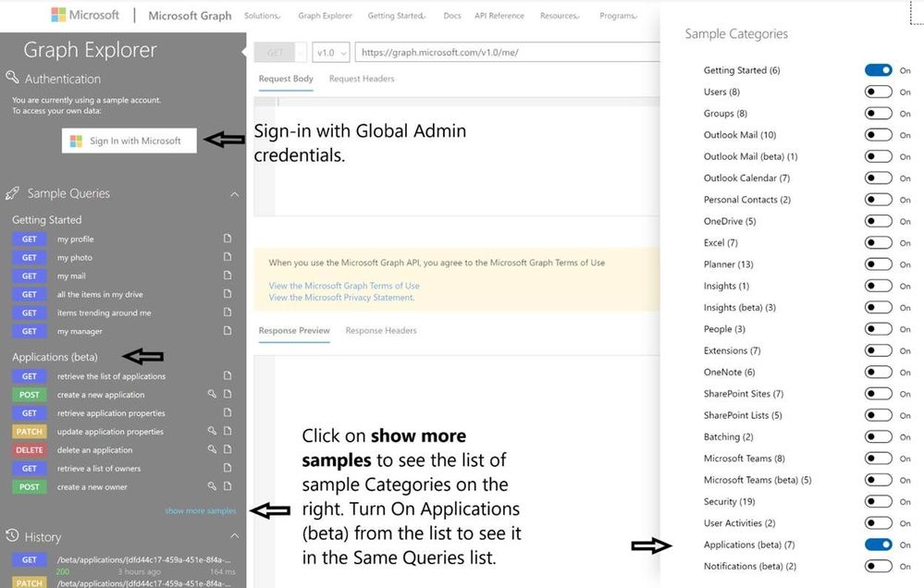The height and width of the screenshot is (588, 924).
Task: Open docs icon for delete an application
Action: click(228, 449)
